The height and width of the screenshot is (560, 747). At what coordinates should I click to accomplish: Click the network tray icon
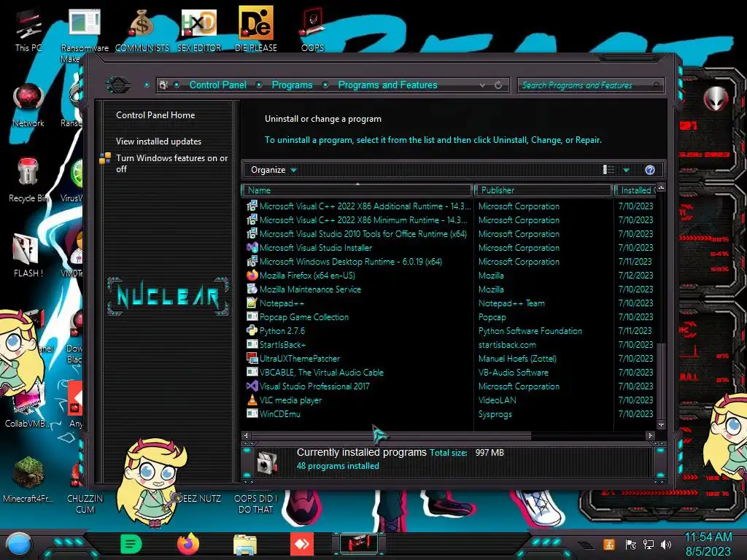pos(649,545)
